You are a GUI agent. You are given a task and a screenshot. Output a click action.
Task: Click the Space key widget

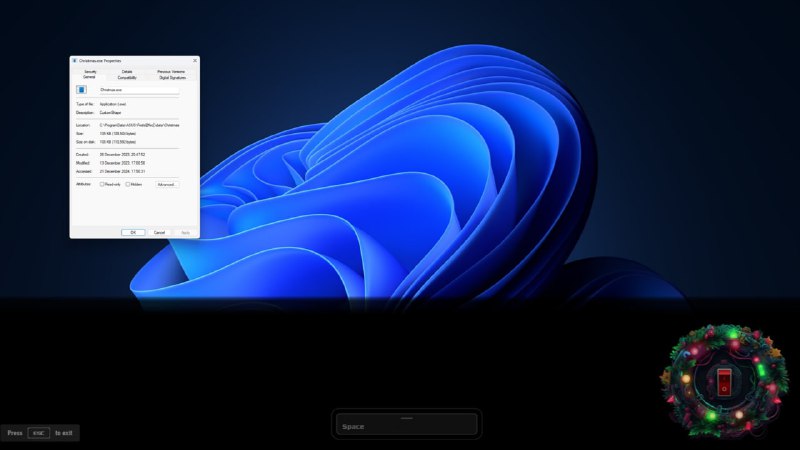point(406,425)
